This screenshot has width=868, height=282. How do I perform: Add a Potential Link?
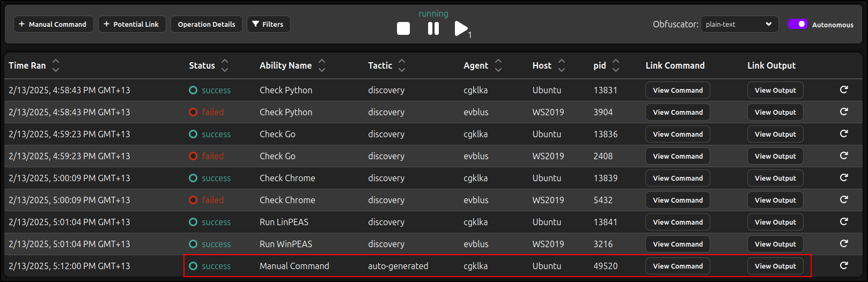(x=132, y=24)
